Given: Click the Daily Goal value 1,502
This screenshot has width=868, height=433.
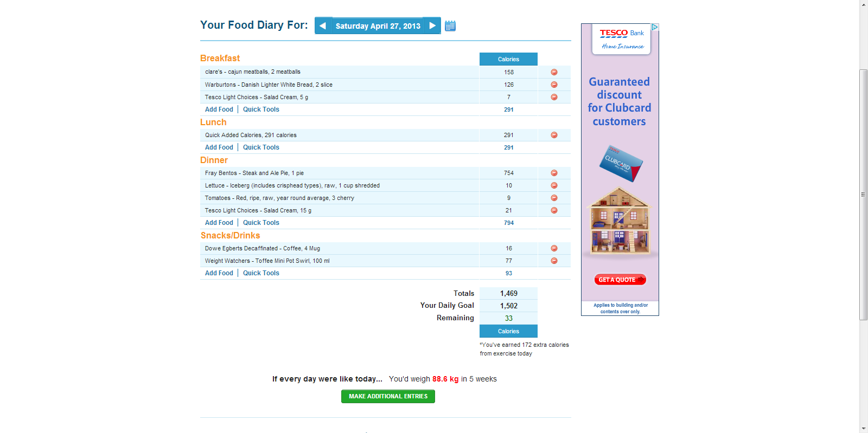Looking at the screenshot, I should click(509, 306).
